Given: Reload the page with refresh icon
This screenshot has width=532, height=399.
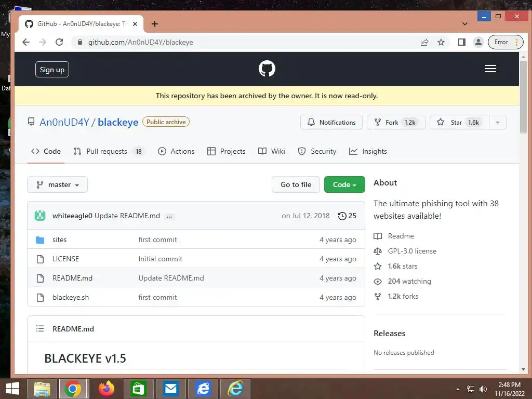Looking at the screenshot, I should coord(59,42).
